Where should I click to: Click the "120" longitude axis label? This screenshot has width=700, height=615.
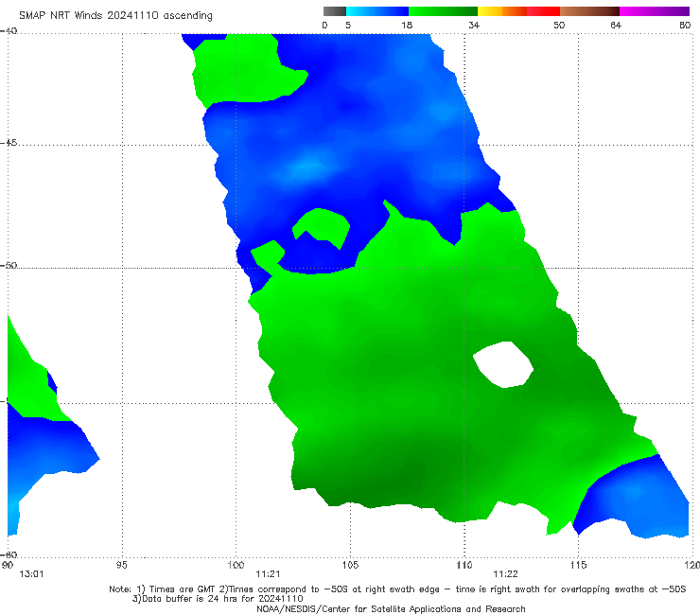pyautogui.click(x=692, y=565)
